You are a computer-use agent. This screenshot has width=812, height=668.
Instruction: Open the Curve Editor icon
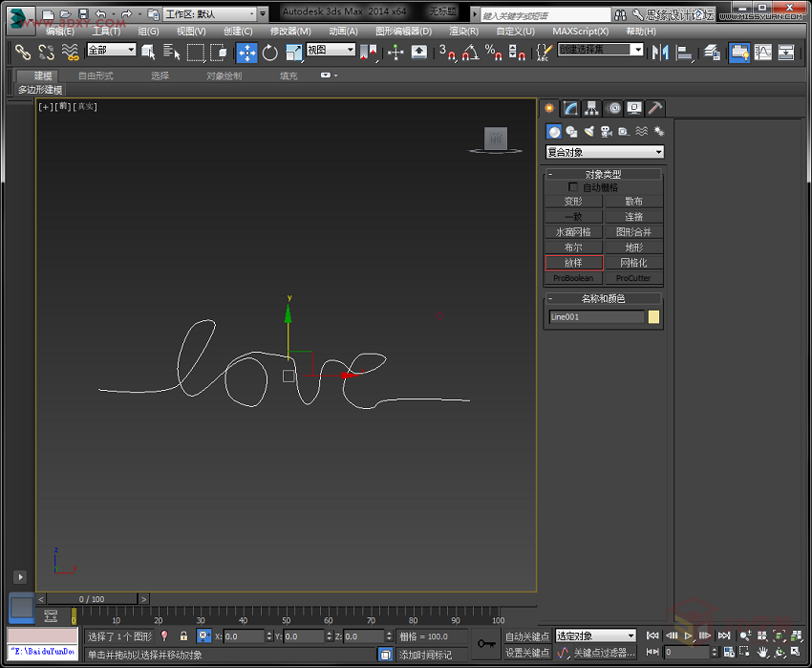[763, 53]
